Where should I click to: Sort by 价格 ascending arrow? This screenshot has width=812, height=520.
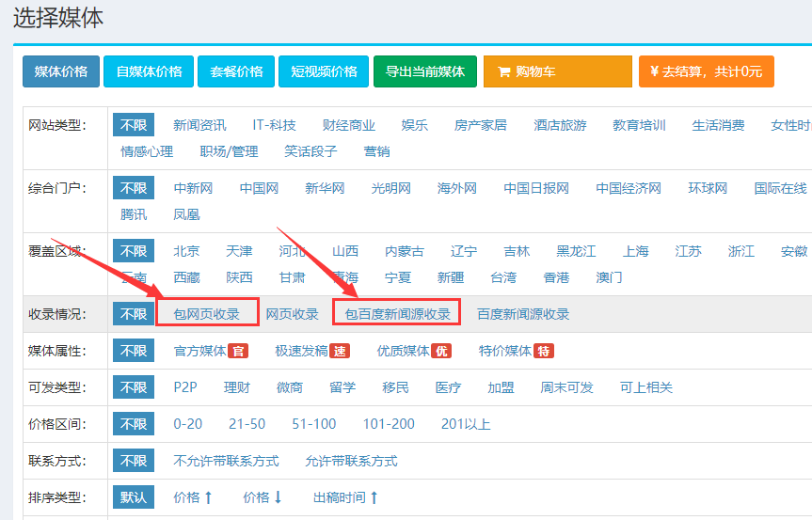[194, 497]
